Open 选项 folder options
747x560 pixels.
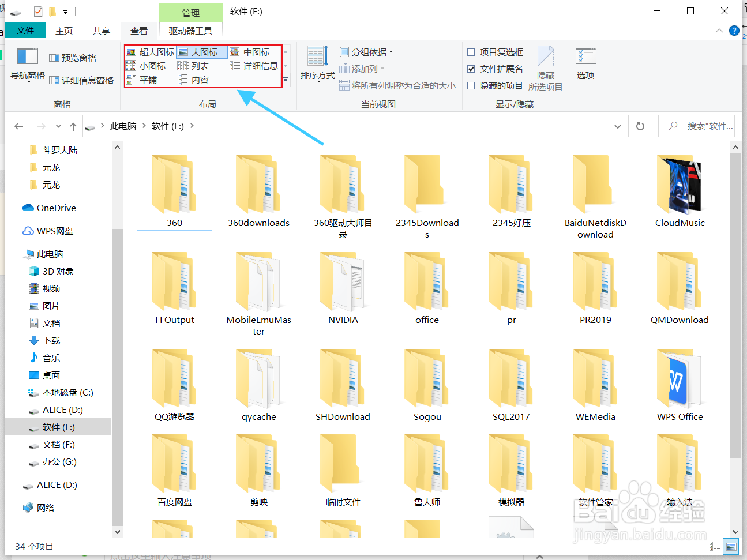585,63
